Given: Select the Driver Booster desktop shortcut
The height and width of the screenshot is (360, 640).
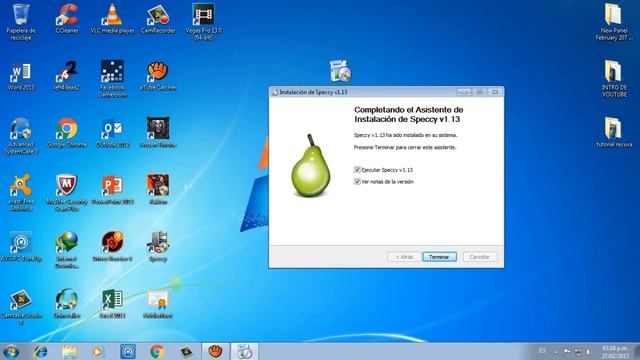Looking at the screenshot, I should (112, 247).
